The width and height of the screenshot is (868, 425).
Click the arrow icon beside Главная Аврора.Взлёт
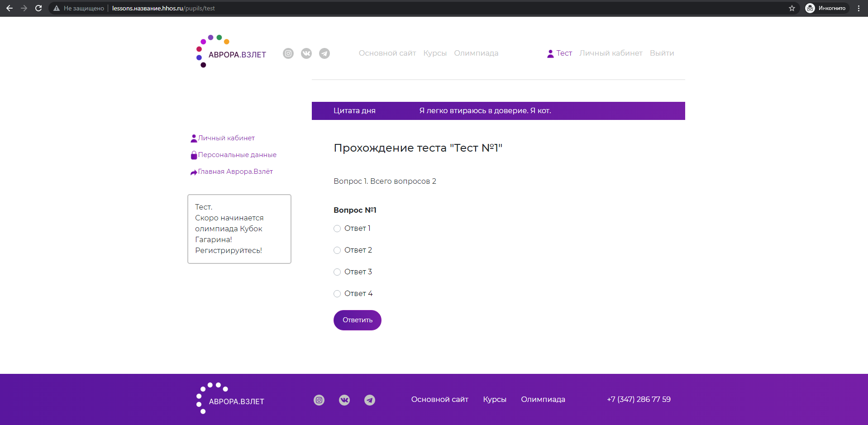coord(194,172)
